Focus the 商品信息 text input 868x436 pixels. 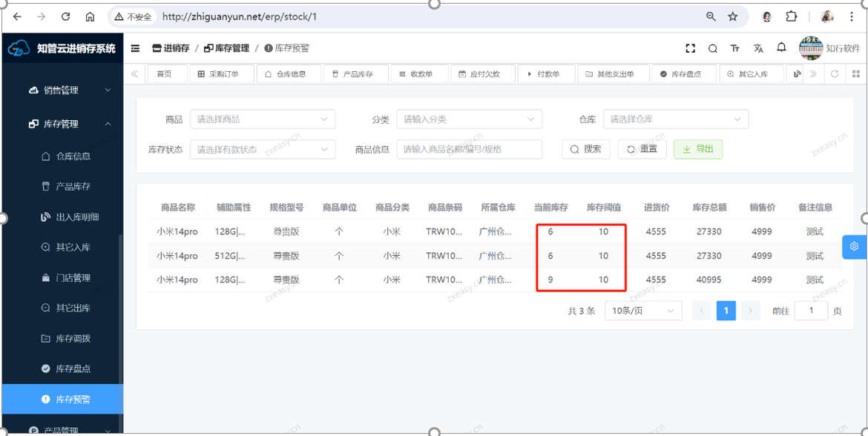click(x=470, y=149)
